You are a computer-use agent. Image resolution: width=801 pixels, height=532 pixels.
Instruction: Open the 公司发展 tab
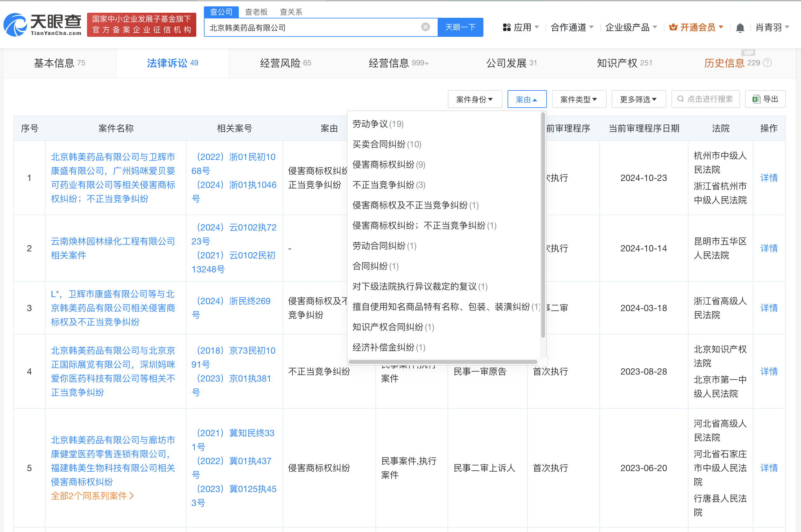[511, 63]
